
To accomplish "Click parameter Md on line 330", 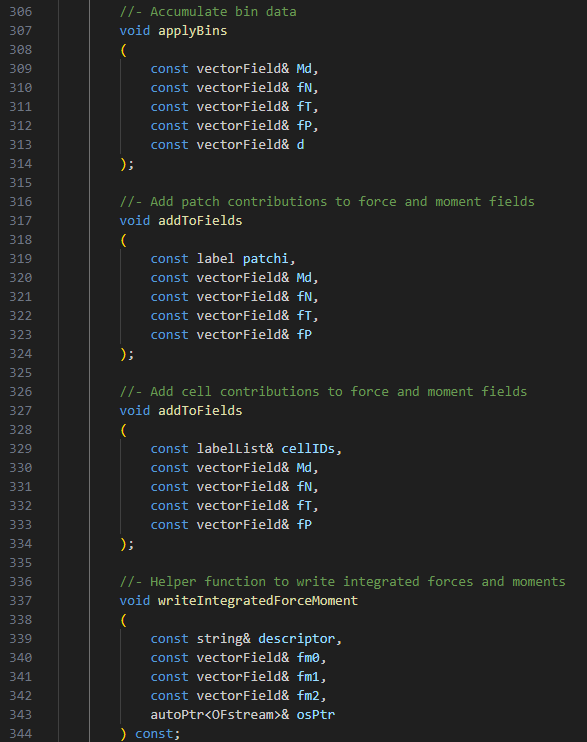I will [304, 468].
